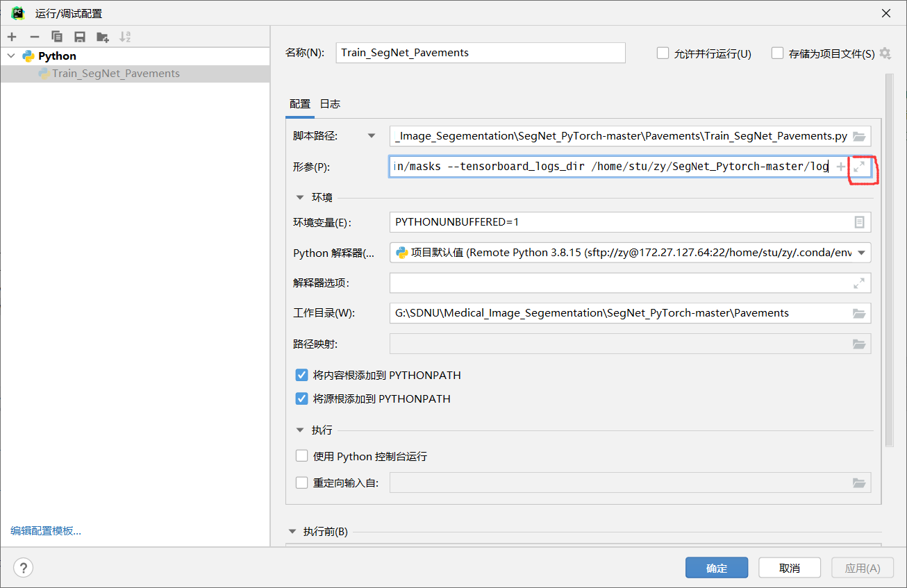This screenshot has height=588, width=907.
Task: Switch to the 日志 tab
Action: coord(330,104)
